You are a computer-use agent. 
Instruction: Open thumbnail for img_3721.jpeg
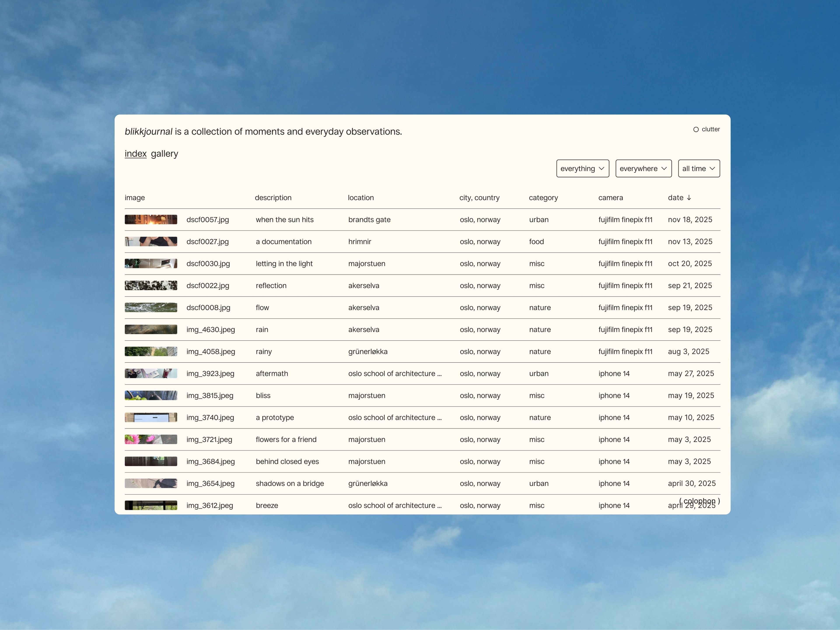pyautogui.click(x=151, y=440)
